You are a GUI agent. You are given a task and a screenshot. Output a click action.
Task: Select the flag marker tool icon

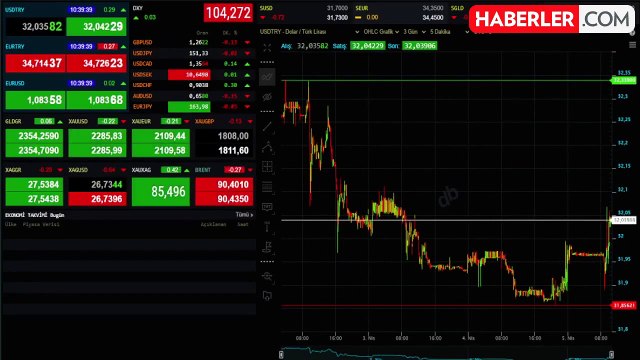click(267, 247)
